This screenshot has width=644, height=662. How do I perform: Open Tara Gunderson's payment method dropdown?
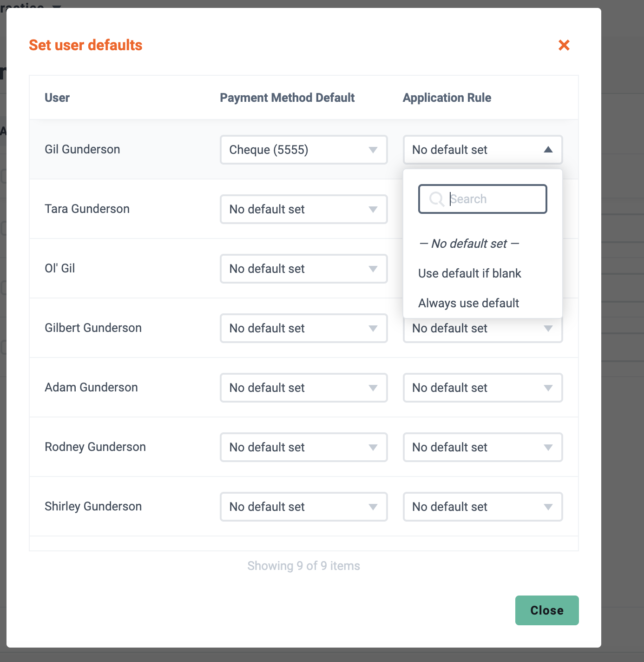(x=303, y=209)
